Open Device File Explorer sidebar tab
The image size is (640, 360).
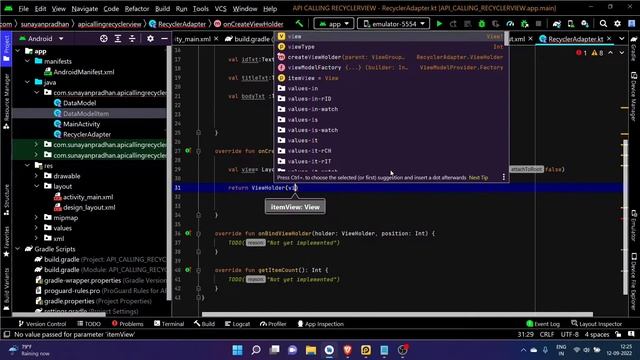click(x=634, y=282)
